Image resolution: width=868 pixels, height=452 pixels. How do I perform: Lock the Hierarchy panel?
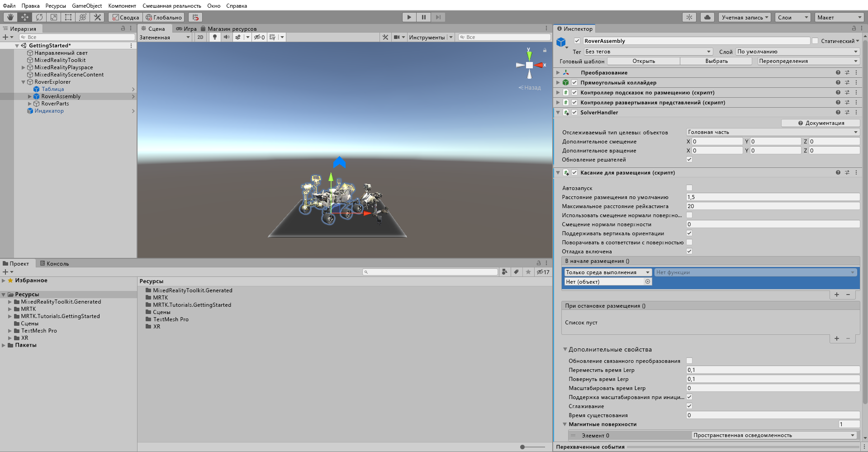tap(123, 28)
